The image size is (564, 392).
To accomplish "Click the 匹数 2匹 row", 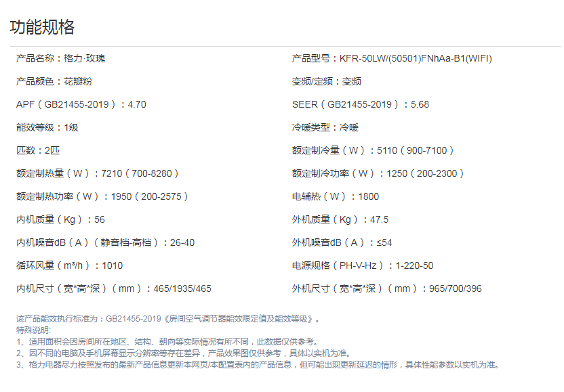I will pos(42,150).
